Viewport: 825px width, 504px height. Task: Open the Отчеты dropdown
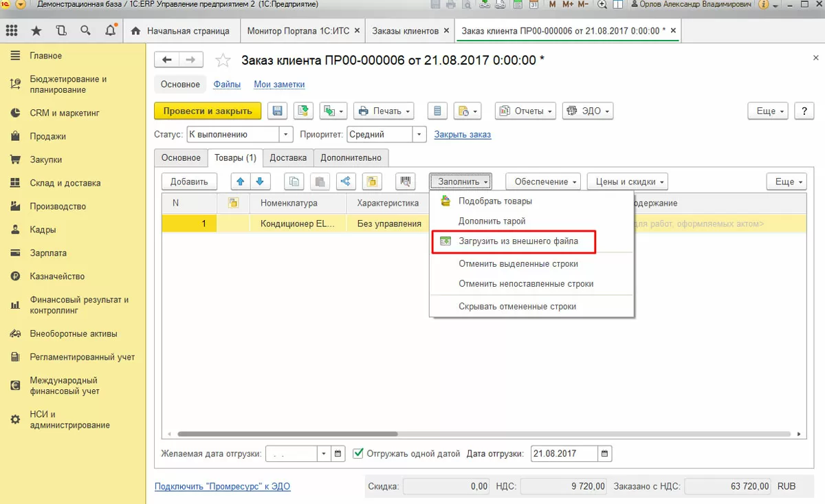point(526,111)
